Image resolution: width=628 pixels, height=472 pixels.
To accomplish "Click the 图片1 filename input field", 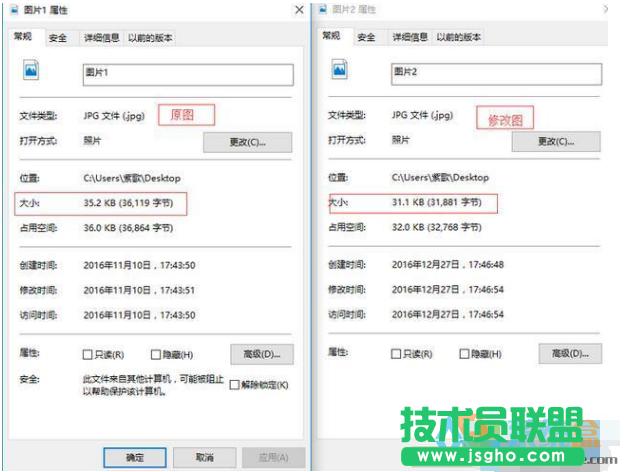I will [x=188, y=75].
